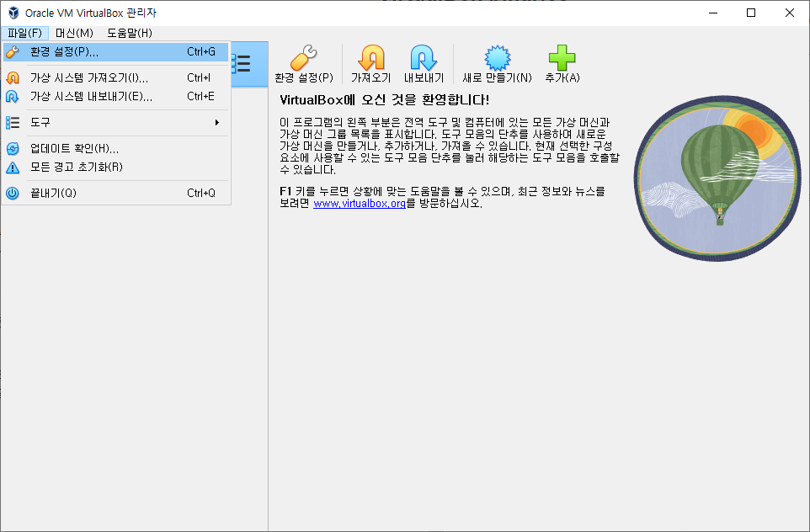Maximize the VirtualBox 관리자 window
Image resolution: width=810 pixels, height=532 pixels.
click(751, 13)
